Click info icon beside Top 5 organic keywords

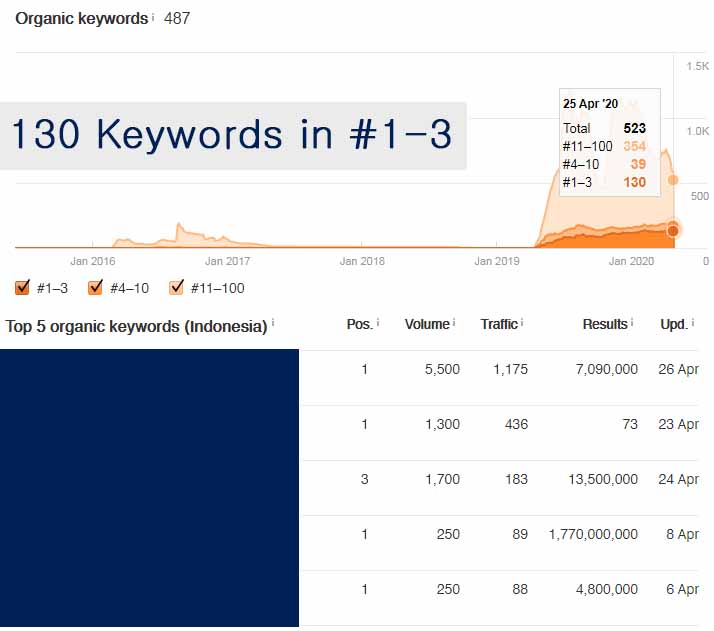[273, 323]
